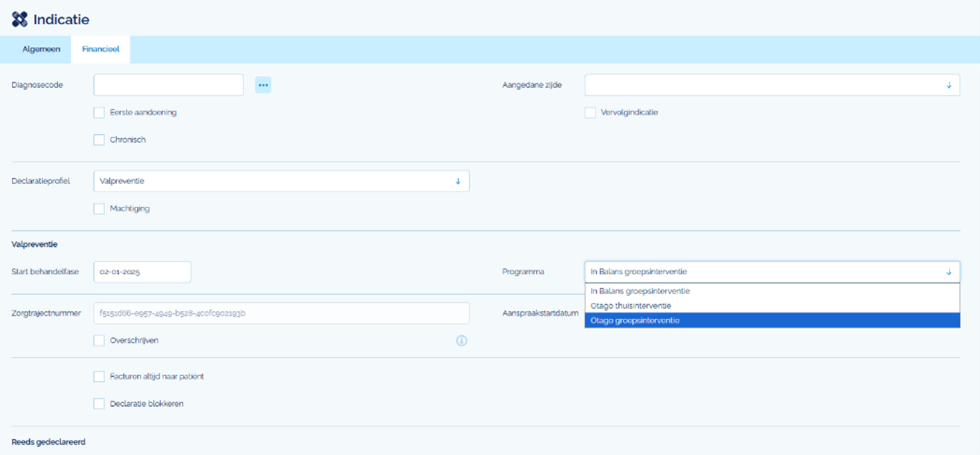Click the Indicatie logo icon

click(x=19, y=19)
